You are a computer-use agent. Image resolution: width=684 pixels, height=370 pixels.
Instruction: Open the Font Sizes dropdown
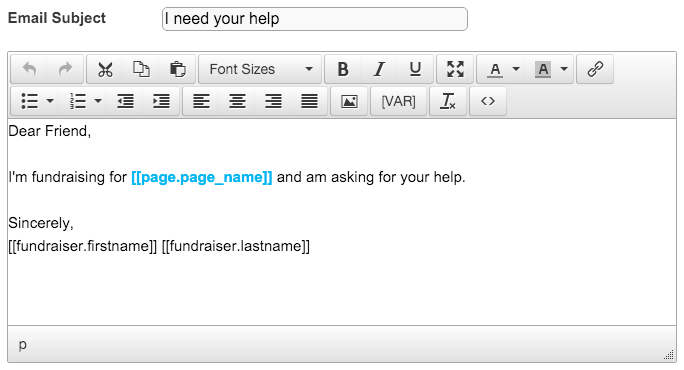pyautogui.click(x=260, y=69)
